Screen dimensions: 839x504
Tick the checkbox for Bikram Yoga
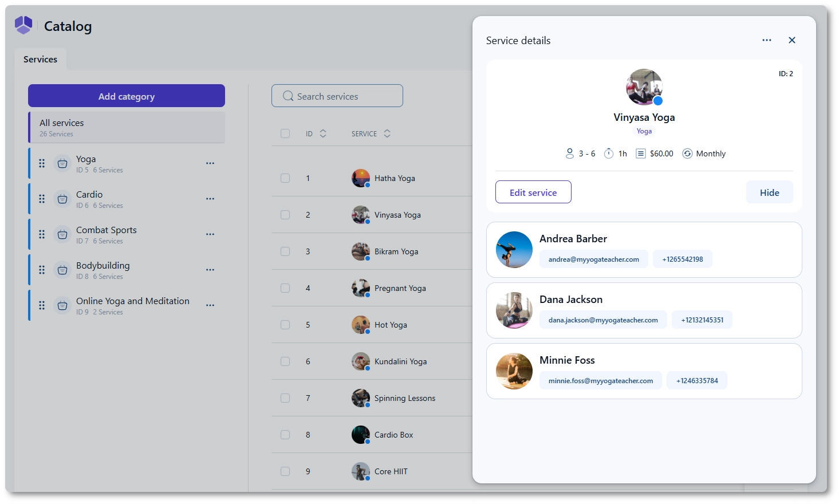(285, 251)
